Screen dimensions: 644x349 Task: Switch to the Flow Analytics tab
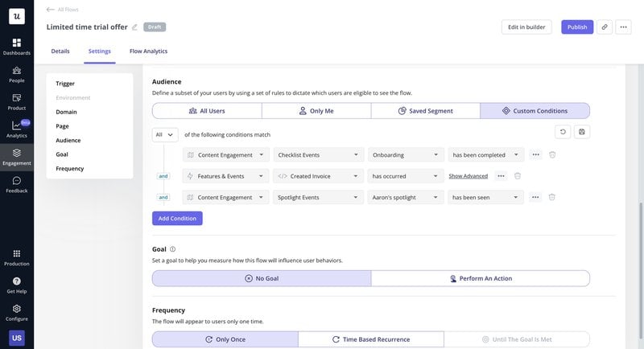click(x=148, y=51)
